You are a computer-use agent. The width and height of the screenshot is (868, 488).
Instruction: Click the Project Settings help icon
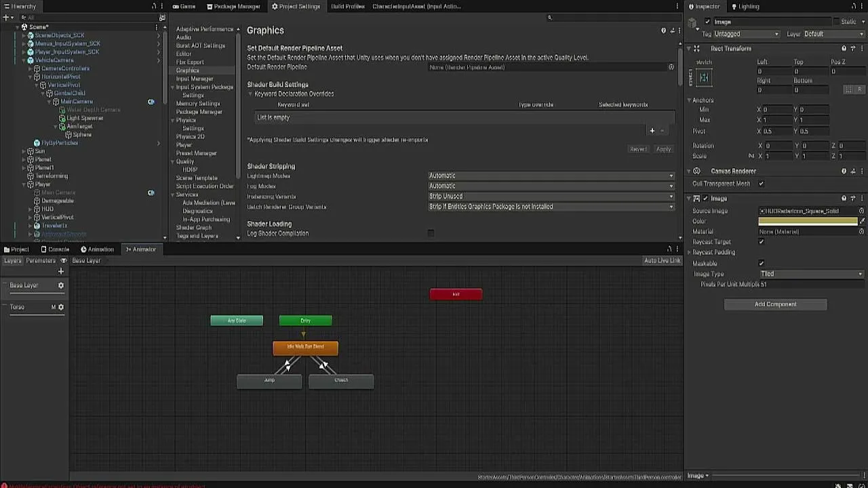(x=663, y=30)
